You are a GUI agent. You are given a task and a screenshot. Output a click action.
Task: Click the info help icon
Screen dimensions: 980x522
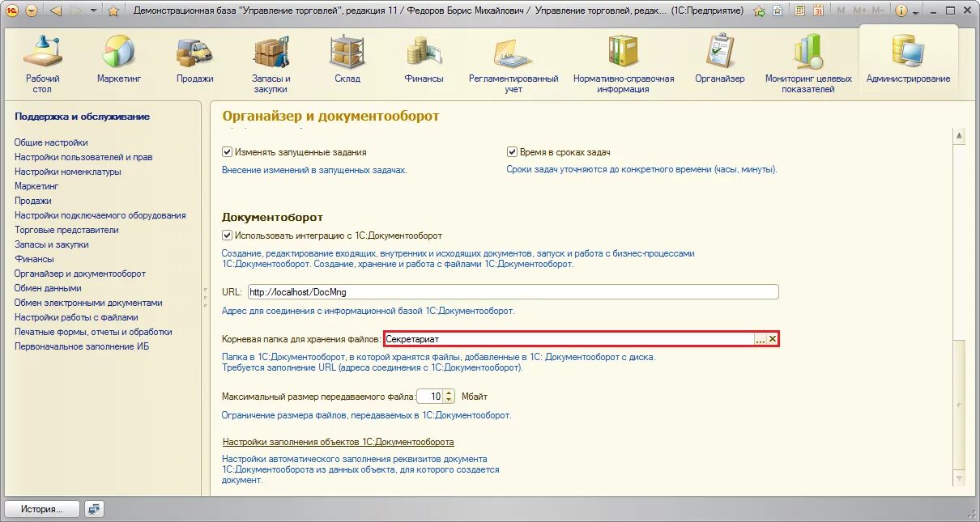tap(901, 11)
